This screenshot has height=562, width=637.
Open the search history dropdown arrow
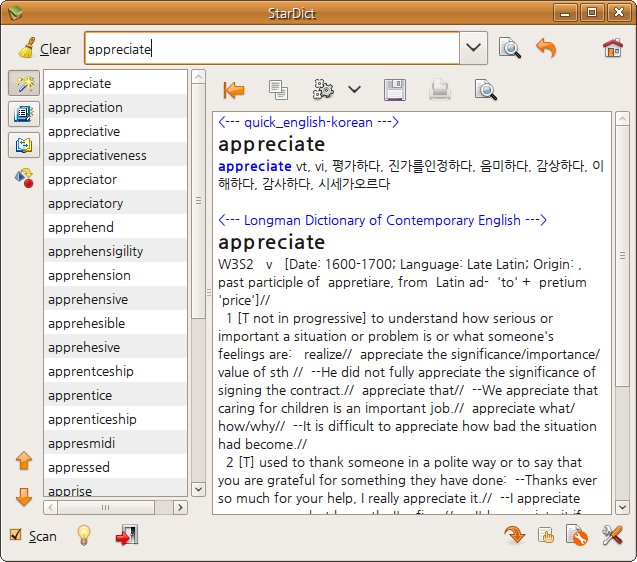473,48
